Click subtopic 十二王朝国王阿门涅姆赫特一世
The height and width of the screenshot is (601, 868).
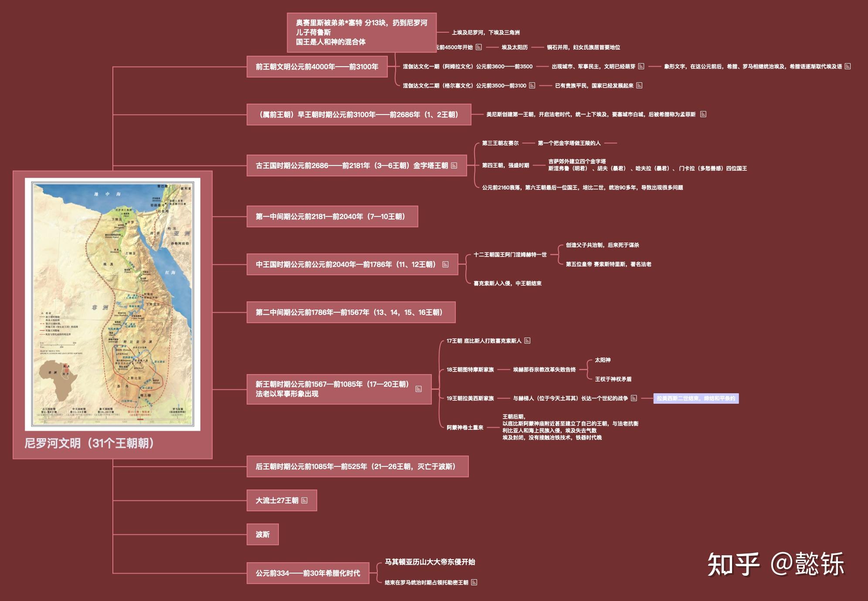510,254
